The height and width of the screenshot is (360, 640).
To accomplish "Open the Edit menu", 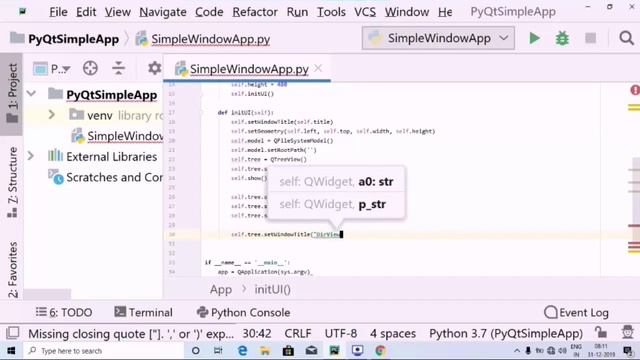I will click(x=86, y=12).
